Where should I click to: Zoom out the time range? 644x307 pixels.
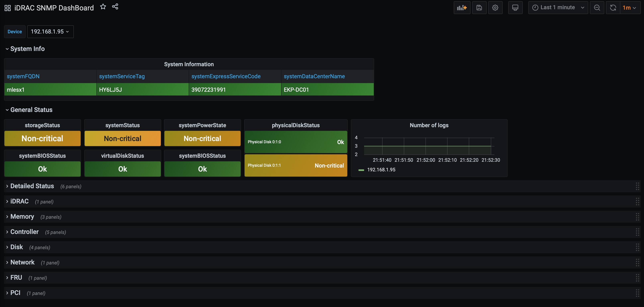[x=597, y=7]
